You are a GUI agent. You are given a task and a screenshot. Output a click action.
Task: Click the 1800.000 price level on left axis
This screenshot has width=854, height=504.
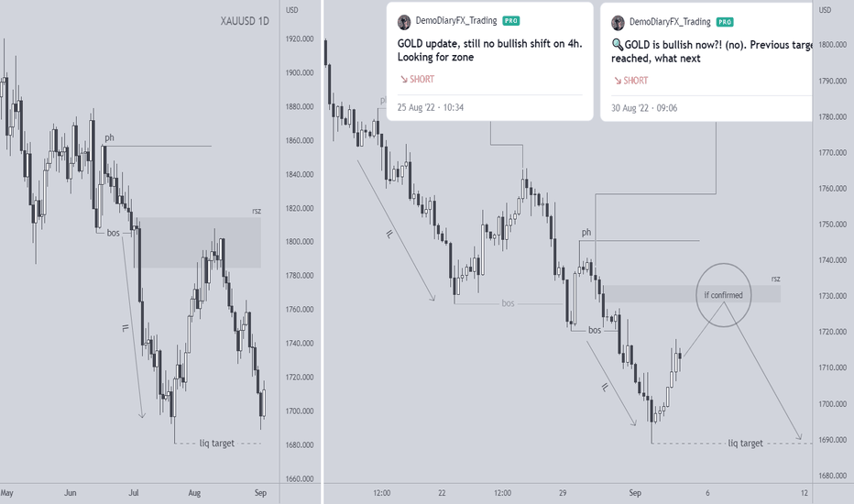[x=300, y=241]
